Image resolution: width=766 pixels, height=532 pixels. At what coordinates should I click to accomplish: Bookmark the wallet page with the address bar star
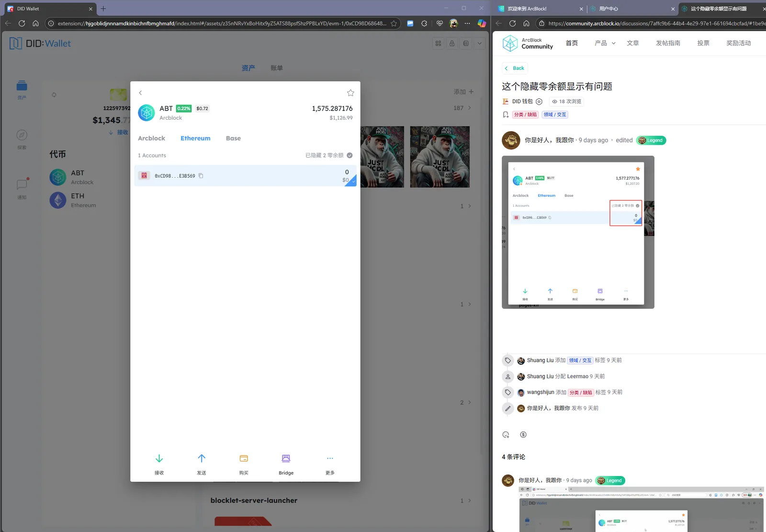[394, 23]
